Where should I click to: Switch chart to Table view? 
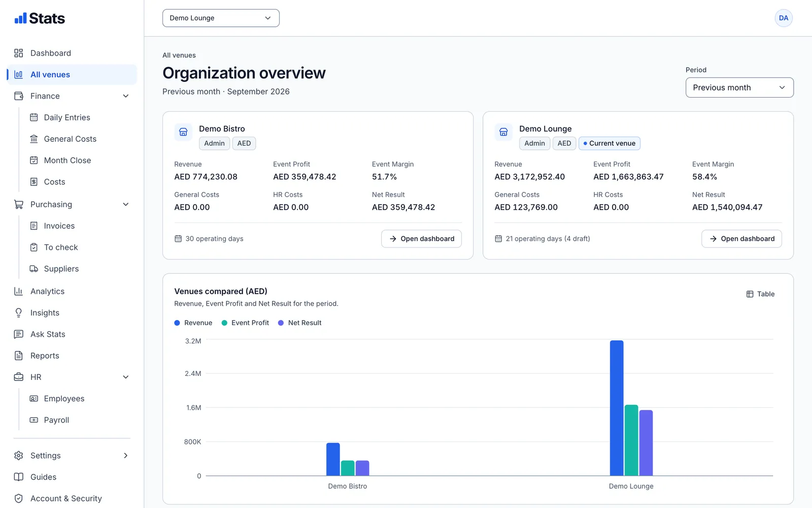coord(760,294)
